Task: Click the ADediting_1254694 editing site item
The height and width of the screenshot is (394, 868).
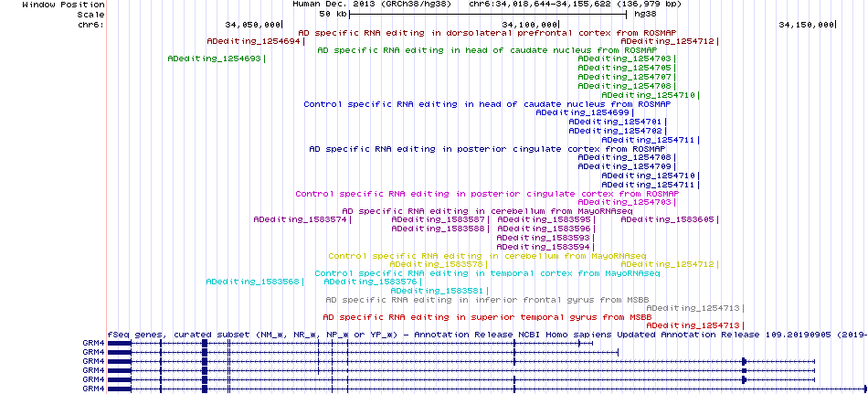Action: click(x=255, y=41)
